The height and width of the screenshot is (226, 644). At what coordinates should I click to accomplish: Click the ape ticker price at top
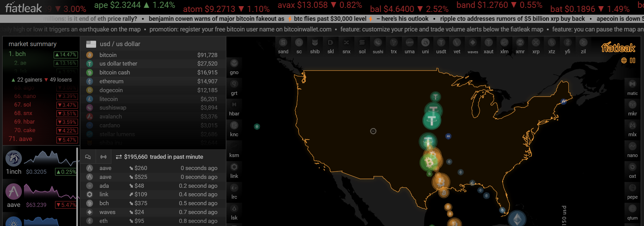pyautogui.click(x=134, y=5)
